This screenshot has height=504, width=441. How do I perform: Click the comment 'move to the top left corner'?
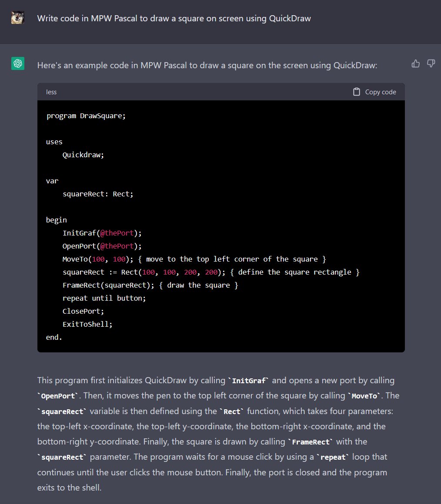tap(232, 259)
